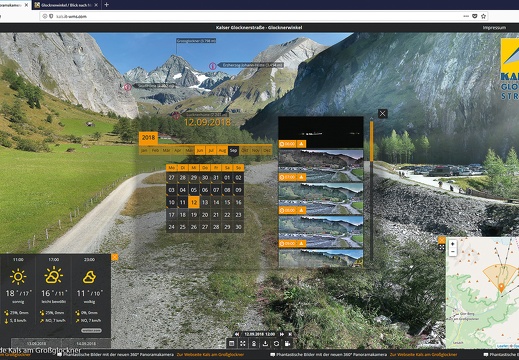Click the download image icon
The width and height of the screenshot is (519, 360).
click(x=265, y=343)
